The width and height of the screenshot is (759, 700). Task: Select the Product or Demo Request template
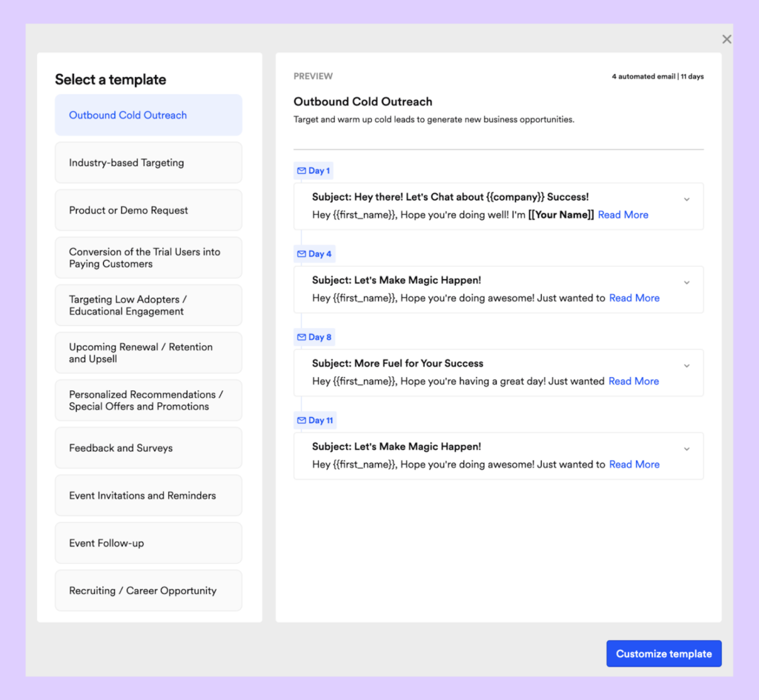coord(148,210)
